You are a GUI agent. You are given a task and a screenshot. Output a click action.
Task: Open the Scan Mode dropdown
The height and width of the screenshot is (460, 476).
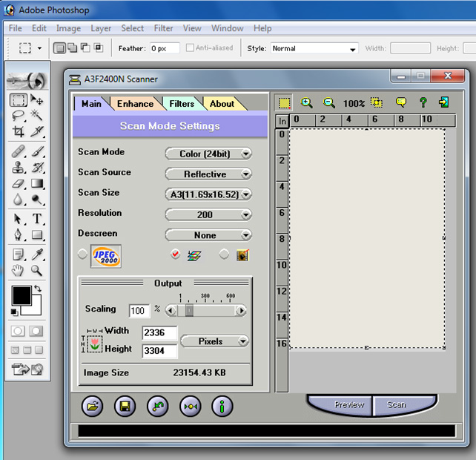208,154
